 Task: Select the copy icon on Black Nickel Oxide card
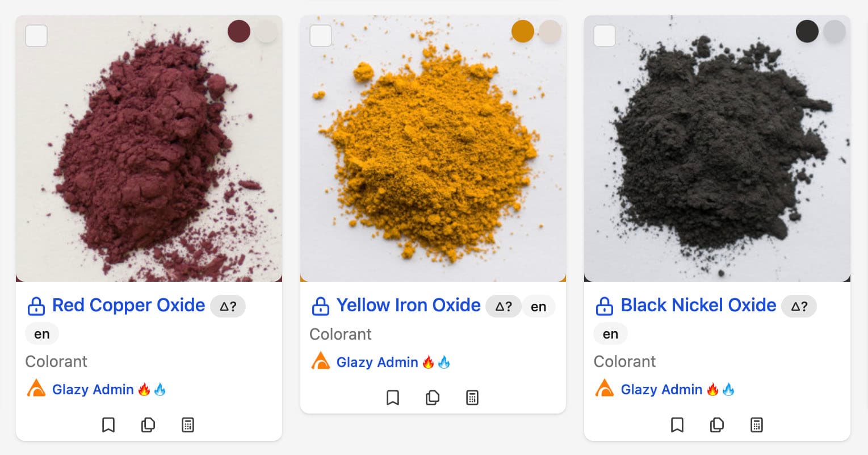point(716,424)
